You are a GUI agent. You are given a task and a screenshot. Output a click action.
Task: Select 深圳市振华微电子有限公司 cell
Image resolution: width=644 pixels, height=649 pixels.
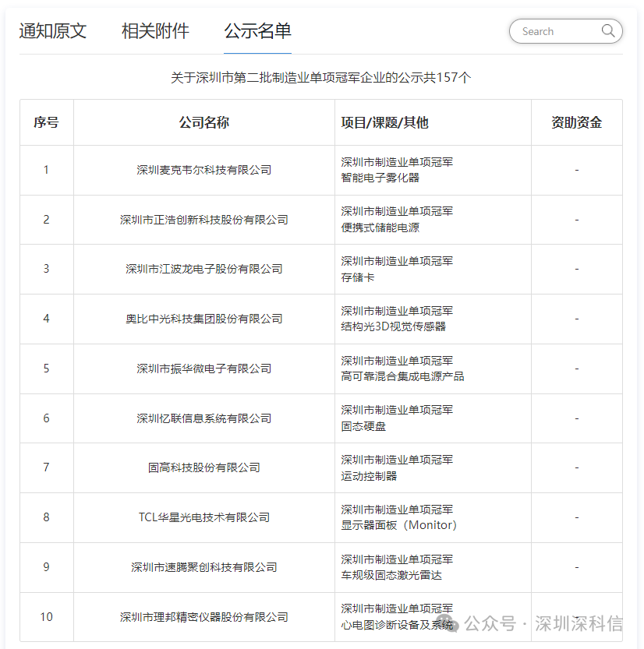point(203,369)
